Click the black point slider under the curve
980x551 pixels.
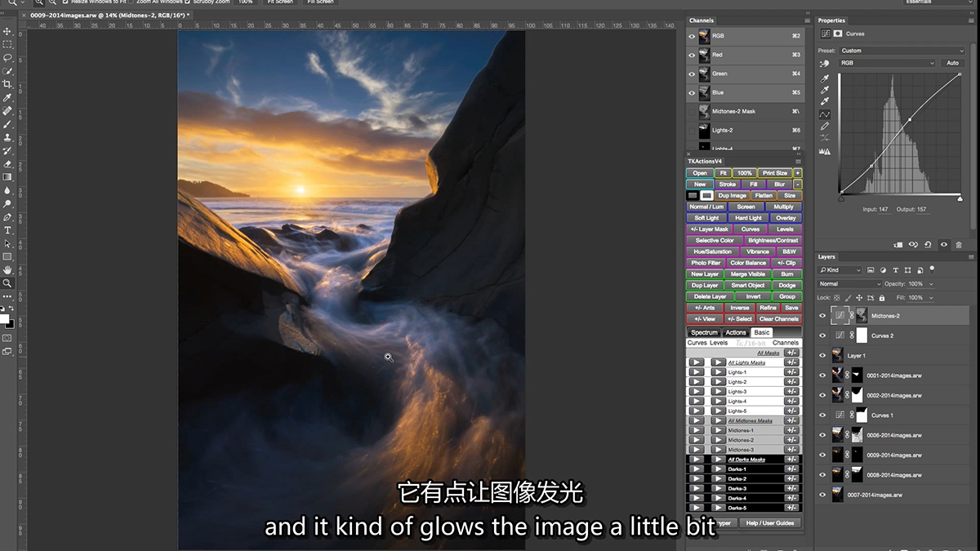pyautogui.click(x=841, y=198)
